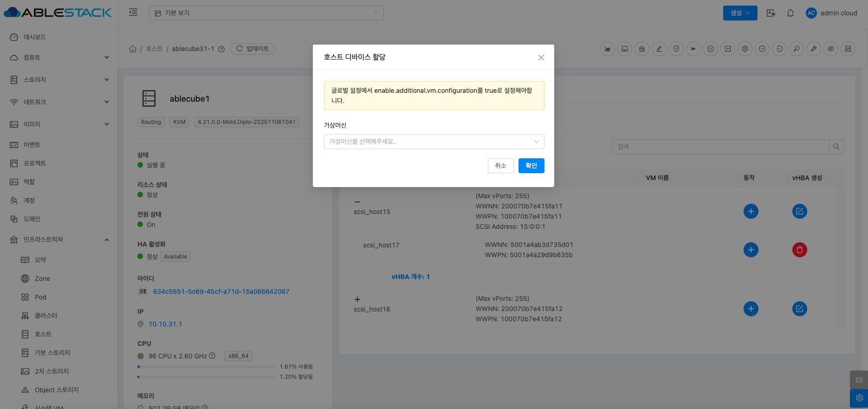Expand the 생성 dropdown button
The width and height of the screenshot is (868, 409).
pos(740,13)
